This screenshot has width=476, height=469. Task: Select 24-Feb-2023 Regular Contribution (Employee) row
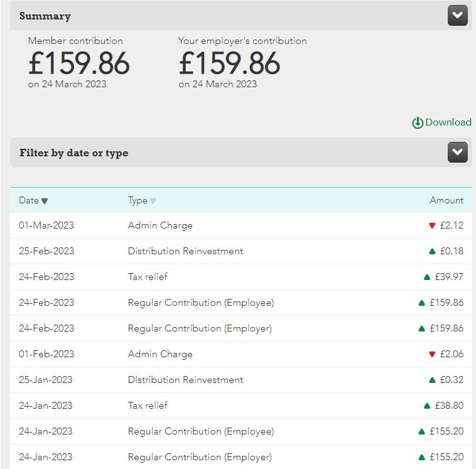pos(201,303)
